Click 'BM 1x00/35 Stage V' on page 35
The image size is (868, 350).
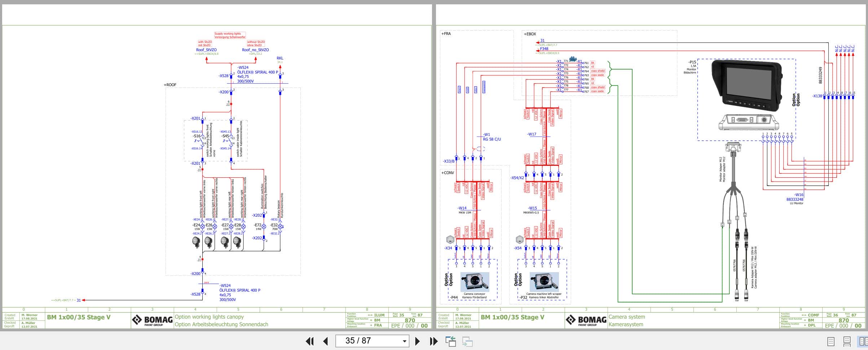[79, 317]
